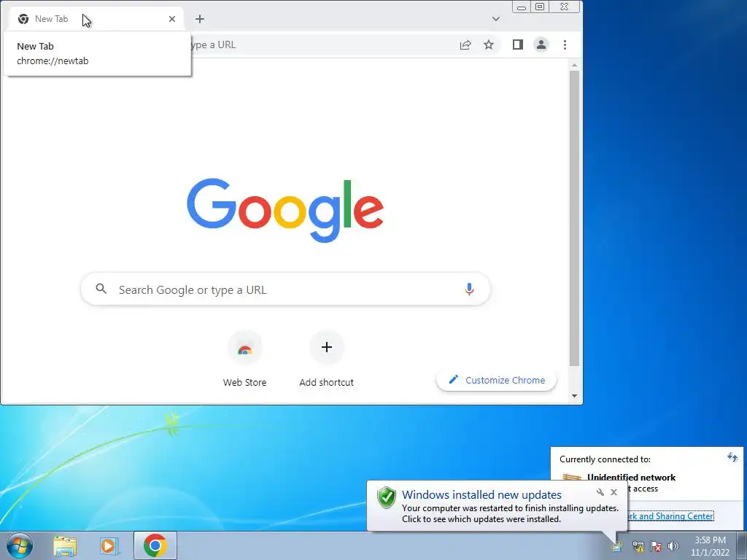
Task: Open Network and Sharing Center link
Action: coord(670,516)
